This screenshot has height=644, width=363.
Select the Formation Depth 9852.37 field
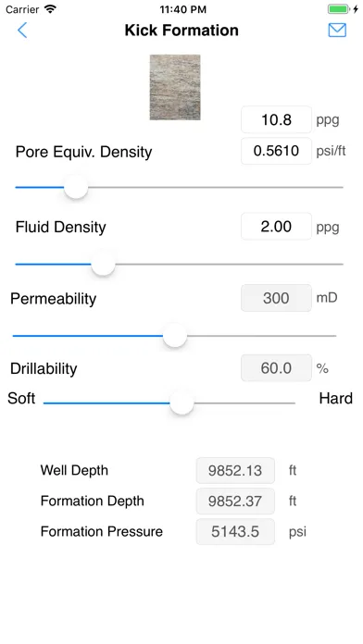point(235,502)
